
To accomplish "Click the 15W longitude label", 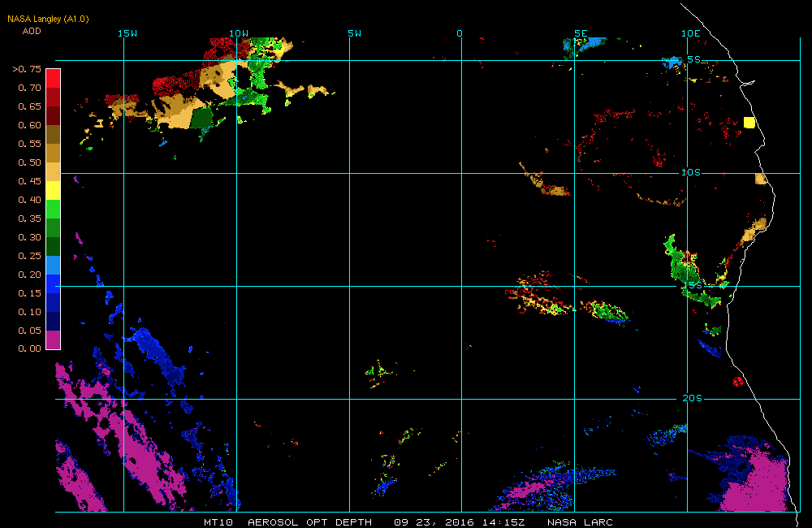I will point(127,33).
